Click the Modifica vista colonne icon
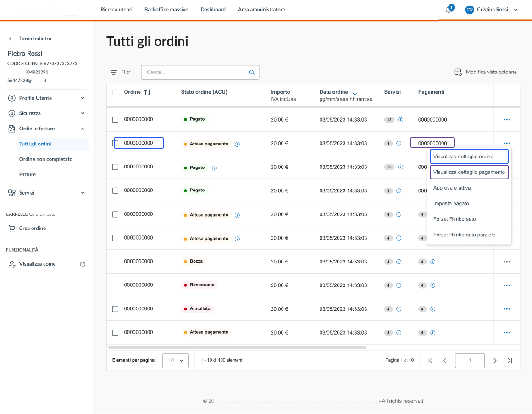 pos(458,72)
